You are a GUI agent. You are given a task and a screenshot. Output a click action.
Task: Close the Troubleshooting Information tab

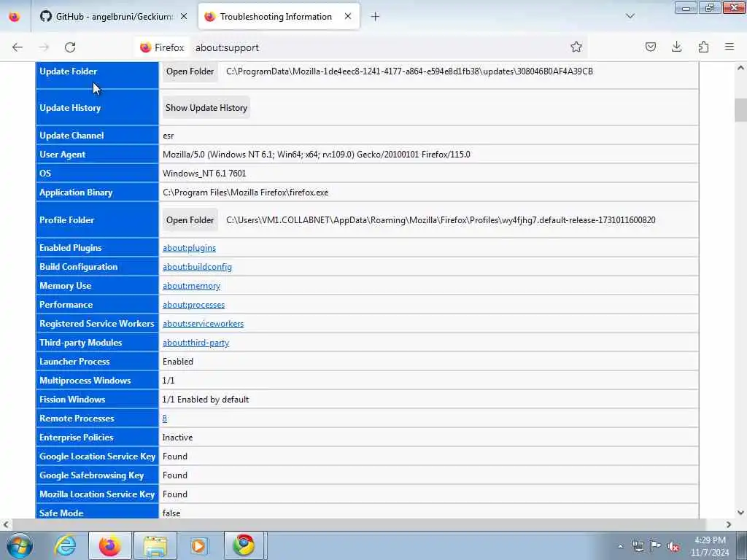click(x=348, y=16)
